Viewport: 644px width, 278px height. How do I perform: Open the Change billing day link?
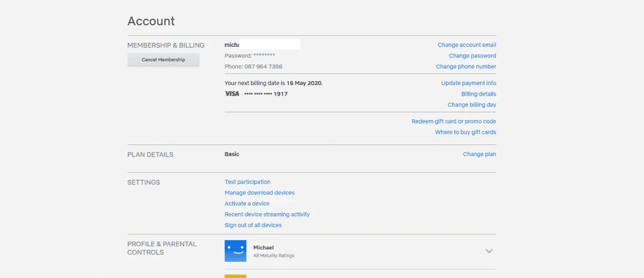472,105
